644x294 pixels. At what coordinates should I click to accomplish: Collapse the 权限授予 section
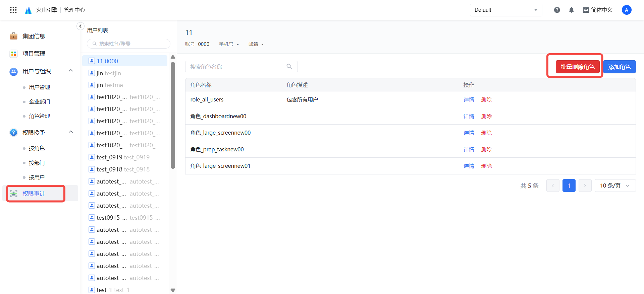(71, 132)
